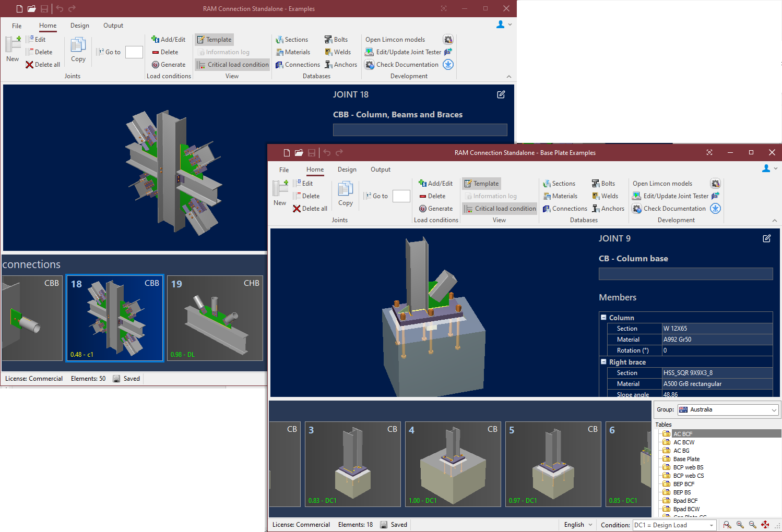Click Generate load conditions in Base Plate Examples window
The image size is (782, 532).
(435, 209)
